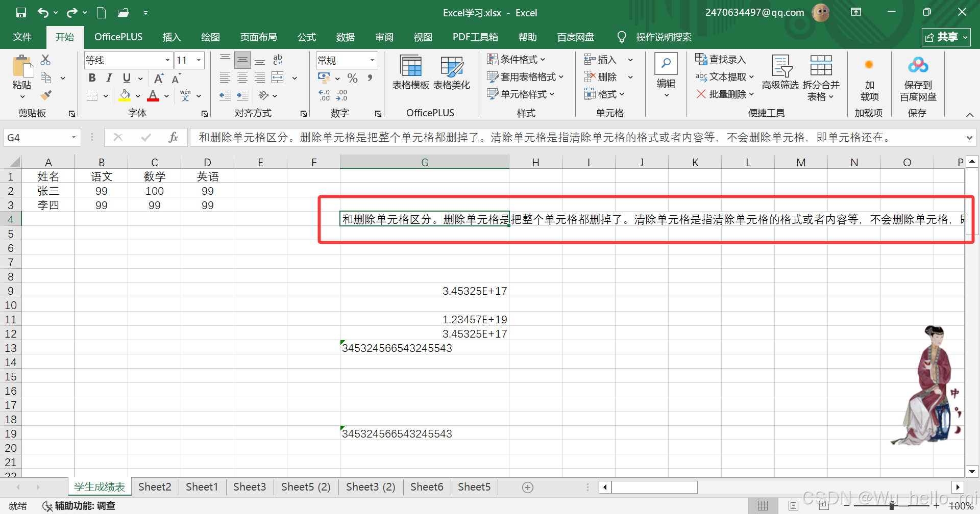
Task: Decrease decimal places
Action: [341, 95]
